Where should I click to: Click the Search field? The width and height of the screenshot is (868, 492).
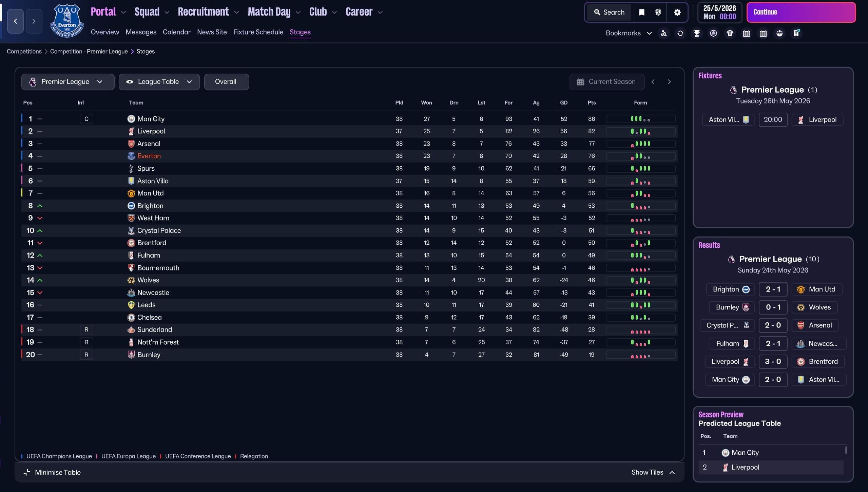pos(610,13)
